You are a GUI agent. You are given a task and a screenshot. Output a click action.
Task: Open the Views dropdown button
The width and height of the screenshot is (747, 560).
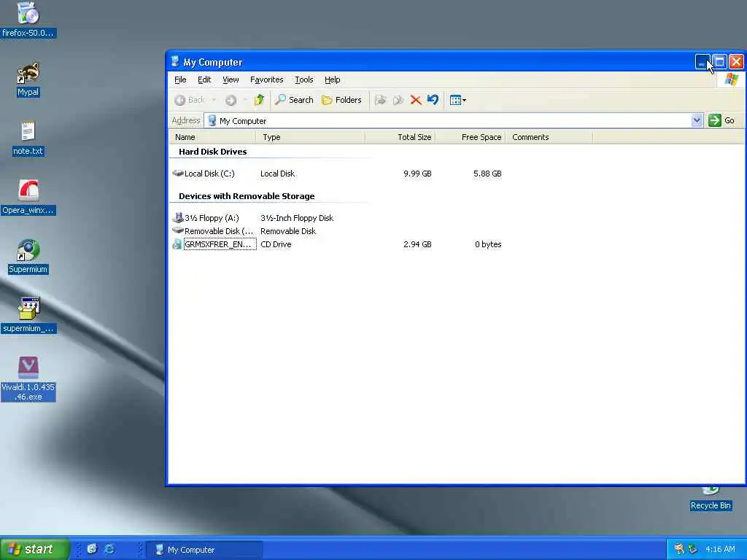coord(458,100)
